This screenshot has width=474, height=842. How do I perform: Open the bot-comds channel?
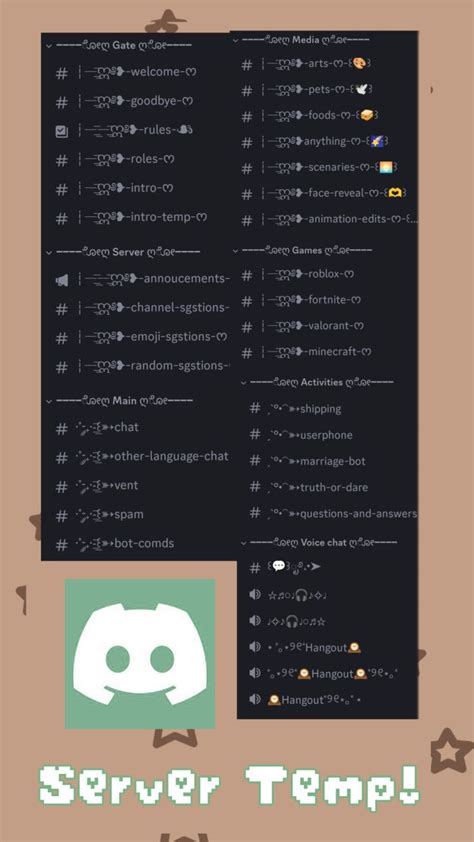tap(140, 544)
